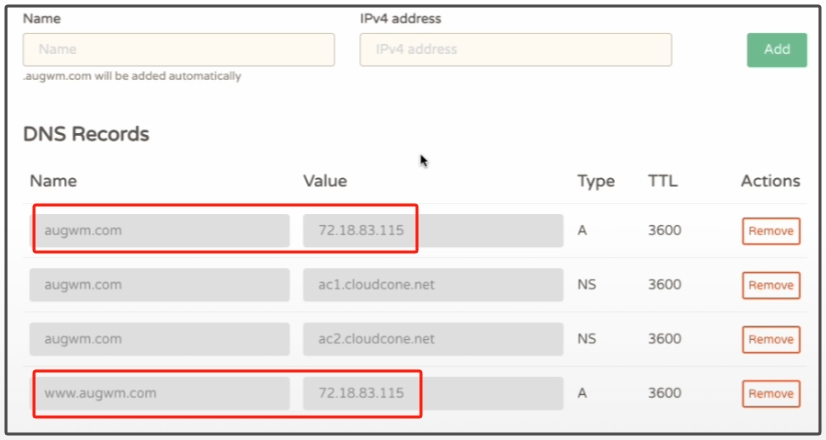
Task: Click the name field in the ac1.cloudcone.net row
Action: tap(159, 285)
